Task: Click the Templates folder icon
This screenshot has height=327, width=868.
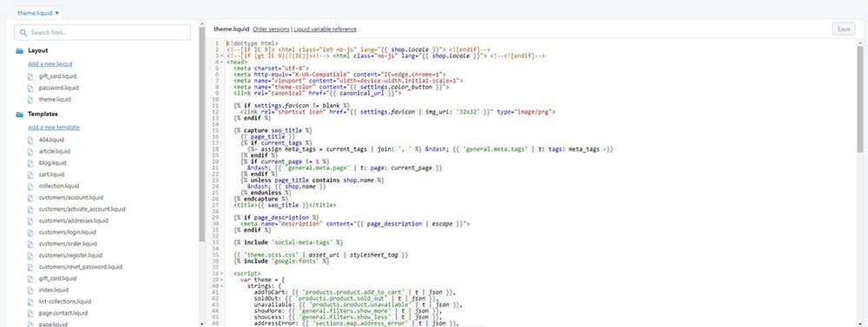Action: [19, 114]
